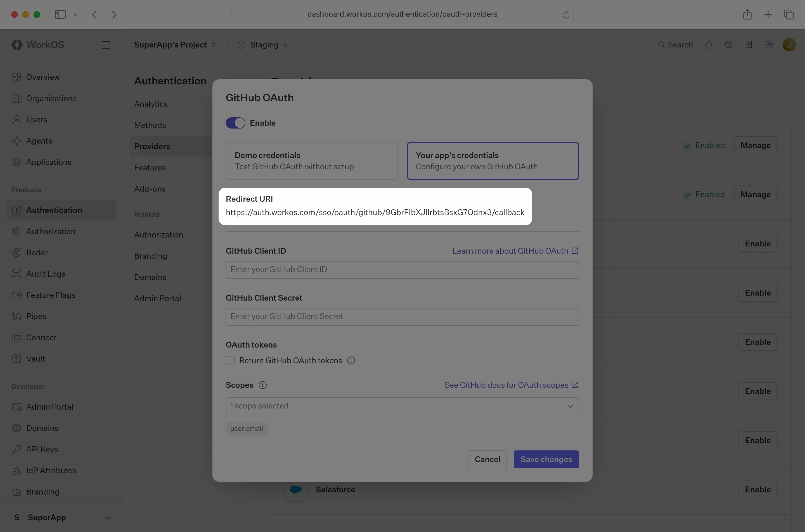This screenshot has height=532, width=805.
Task: Open the user avatar menu
Action: [789, 45]
